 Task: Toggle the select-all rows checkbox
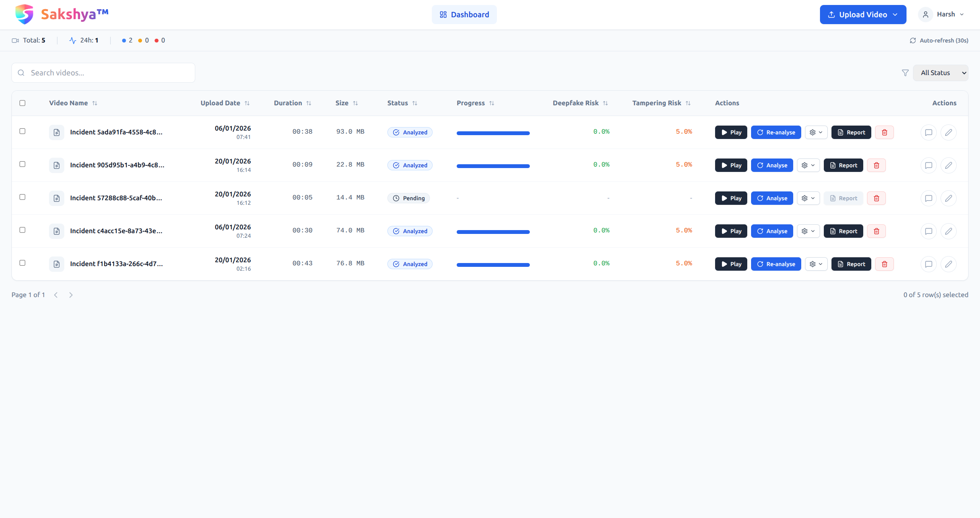tap(23, 103)
